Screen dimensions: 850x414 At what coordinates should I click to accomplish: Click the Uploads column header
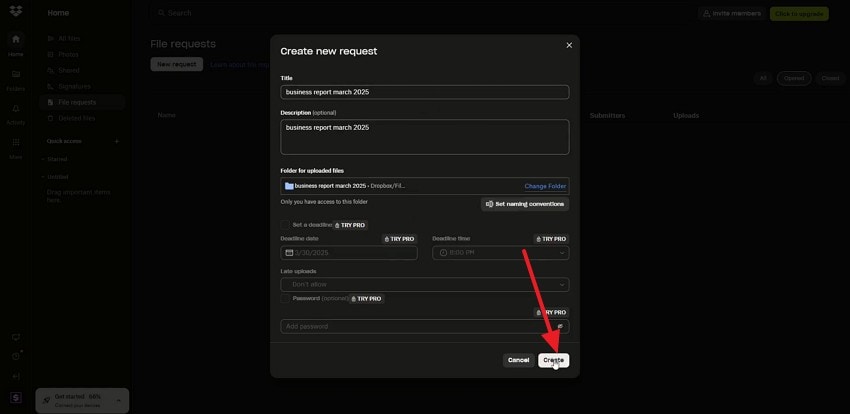(x=686, y=115)
